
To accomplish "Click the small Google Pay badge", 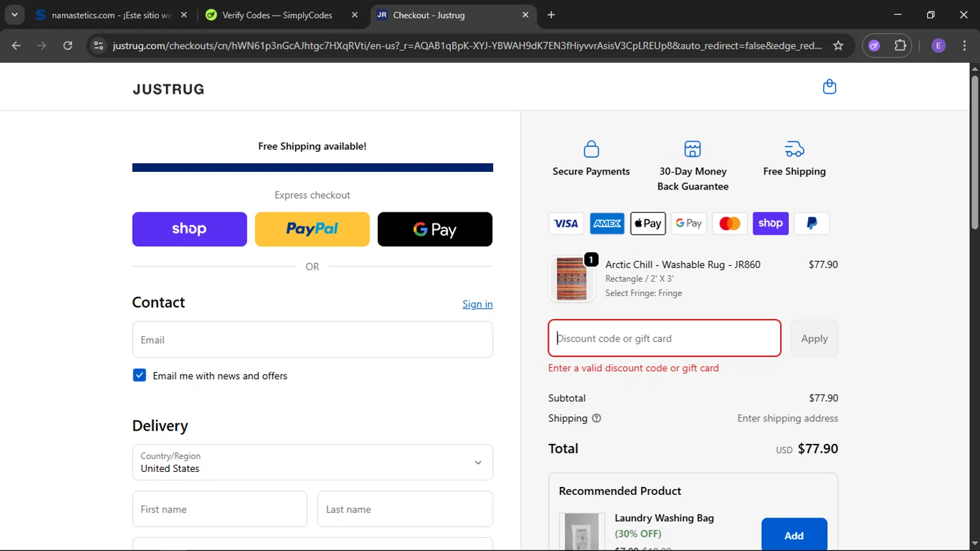I will (689, 224).
